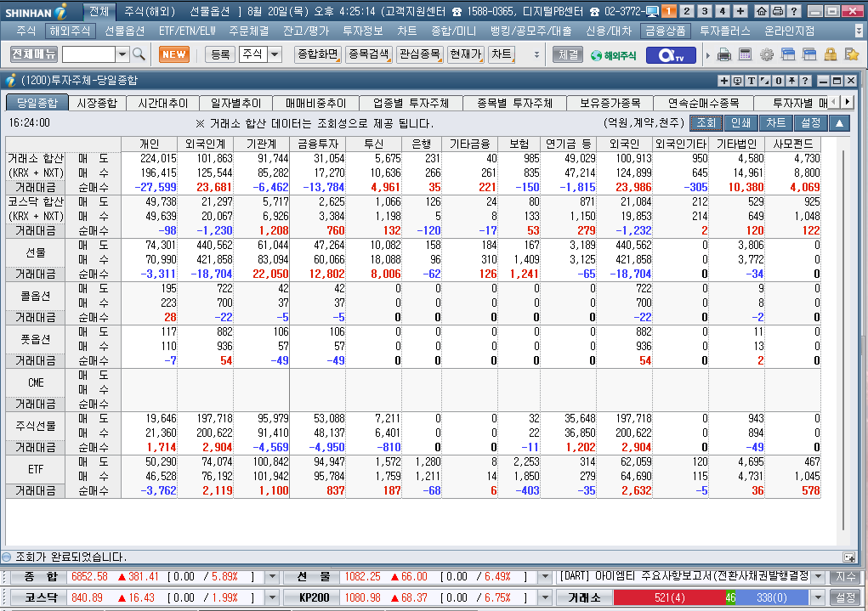Screen dimensions: 868x611
Task: Open the ETF/ETN/ELW menu
Action: pos(187,31)
